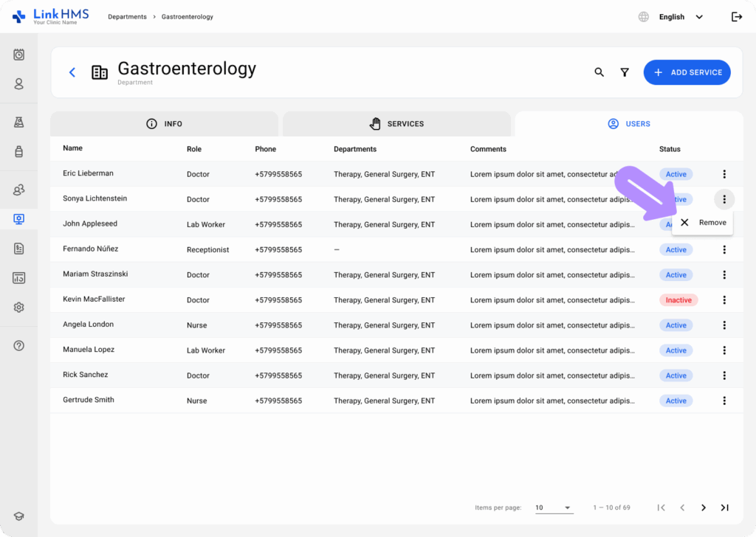This screenshot has height=537, width=756.
Task: Open the reports document icon in sidebar
Action: point(18,249)
